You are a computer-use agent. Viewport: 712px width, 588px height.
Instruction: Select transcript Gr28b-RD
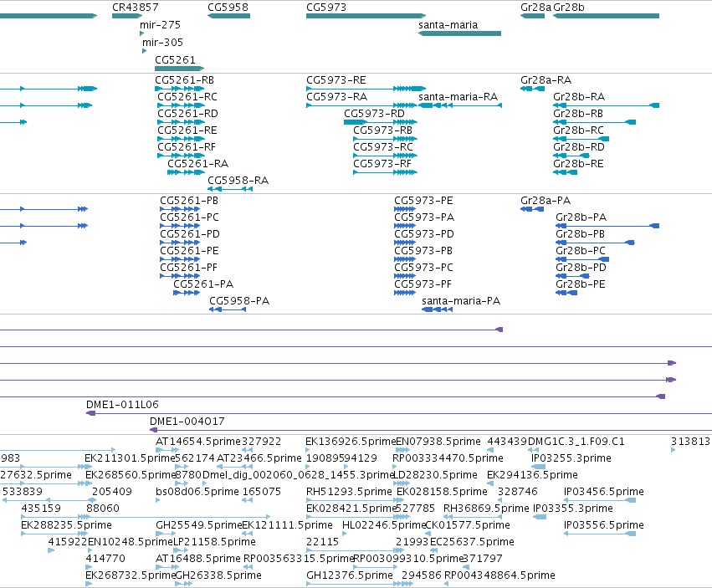point(571,156)
